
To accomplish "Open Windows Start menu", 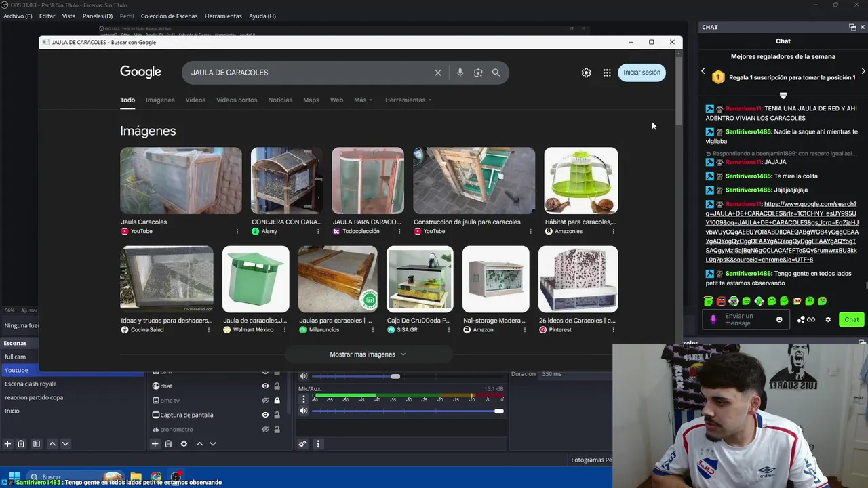I will tap(14, 476).
